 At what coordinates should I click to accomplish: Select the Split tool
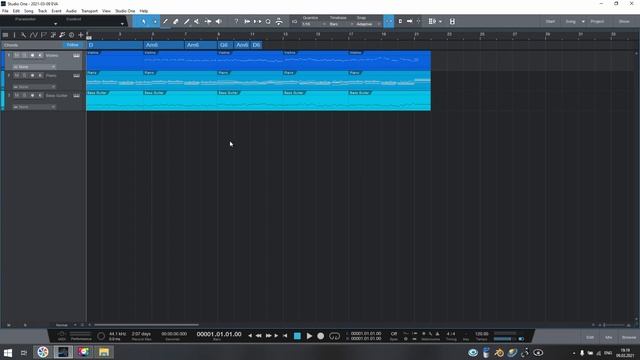165,21
